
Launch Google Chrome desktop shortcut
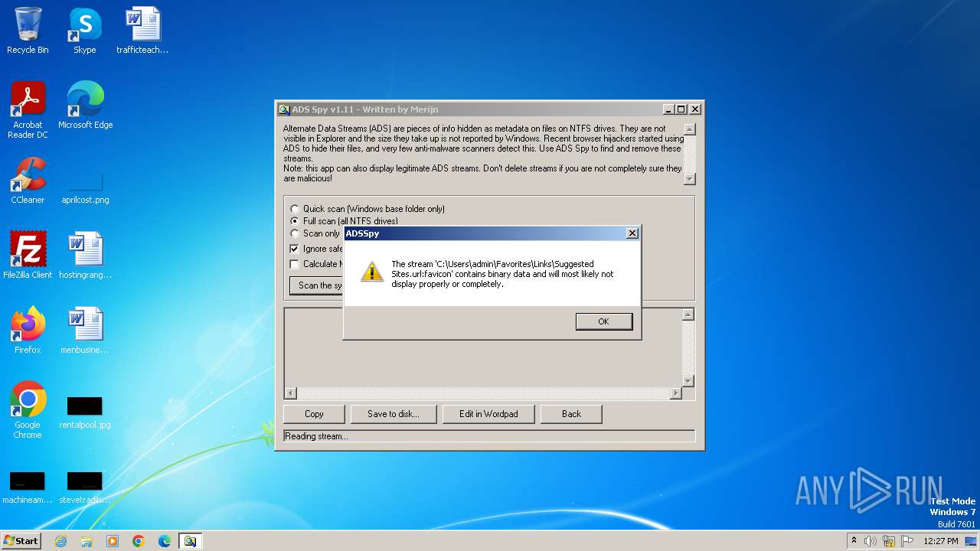click(28, 410)
